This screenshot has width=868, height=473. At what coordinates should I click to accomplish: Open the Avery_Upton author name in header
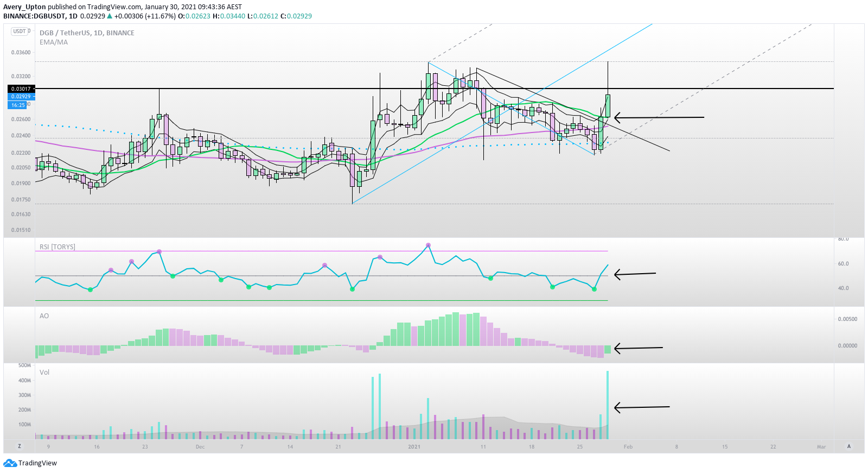coord(24,7)
